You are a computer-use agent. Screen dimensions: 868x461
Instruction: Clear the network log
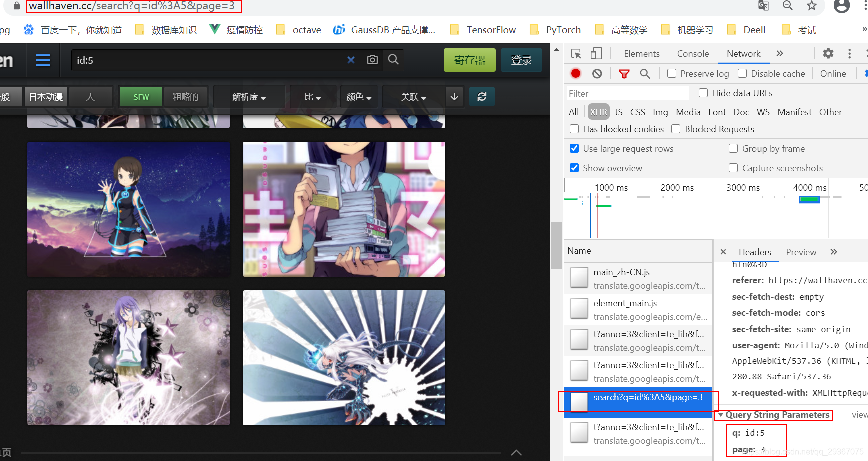[597, 73]
